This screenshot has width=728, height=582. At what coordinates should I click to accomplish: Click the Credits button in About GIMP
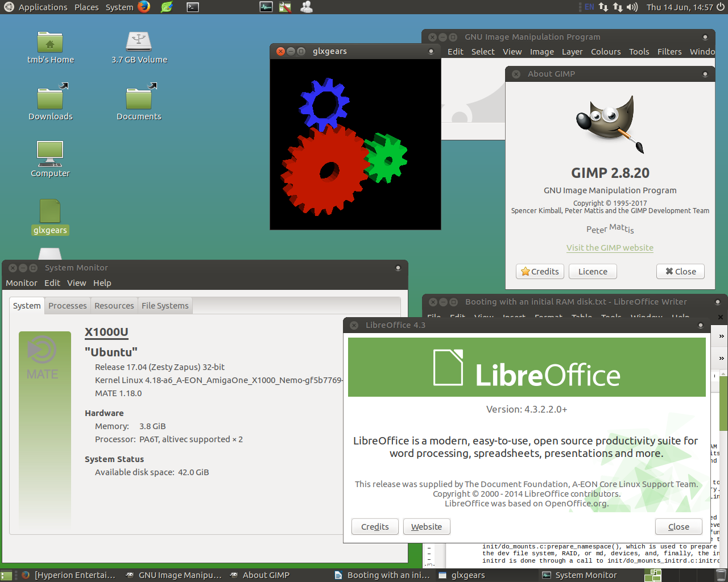540,272
